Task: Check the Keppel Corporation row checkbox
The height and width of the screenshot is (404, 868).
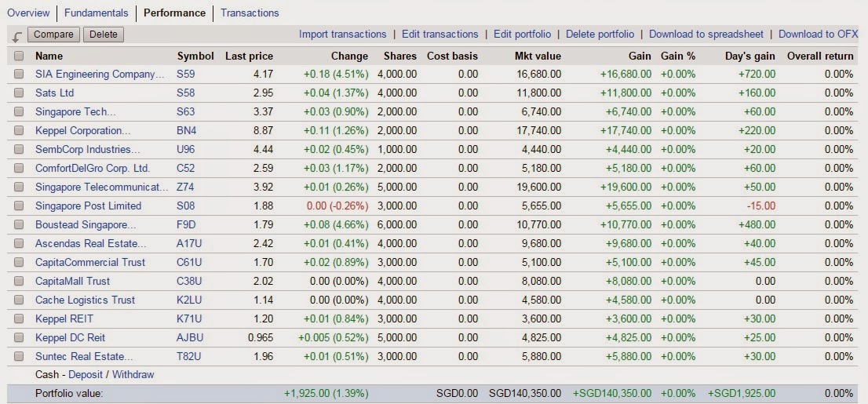Action: [x=19, y=130]
